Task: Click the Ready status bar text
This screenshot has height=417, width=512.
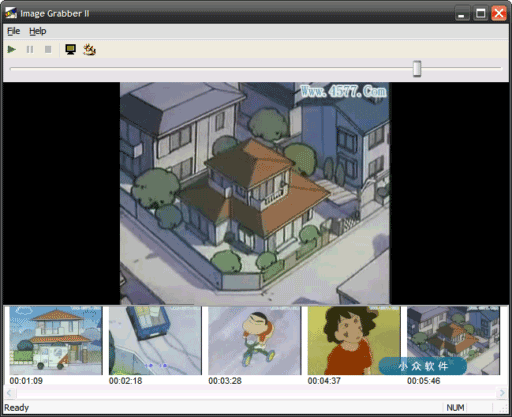Action: [17, 408]
